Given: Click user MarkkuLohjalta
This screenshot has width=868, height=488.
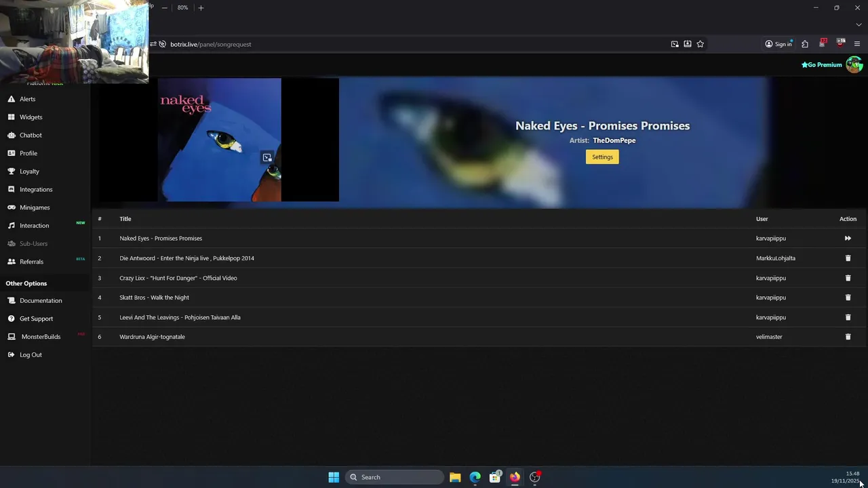Looking at the screenshot, I should 776,258.
